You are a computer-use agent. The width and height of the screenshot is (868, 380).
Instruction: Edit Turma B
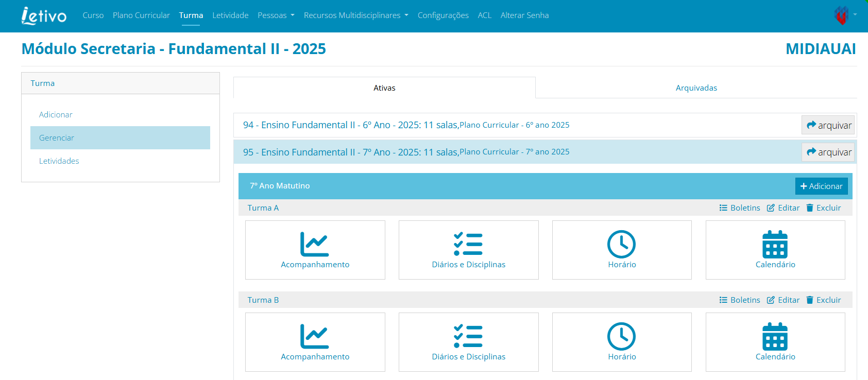(x=783, y=300)
